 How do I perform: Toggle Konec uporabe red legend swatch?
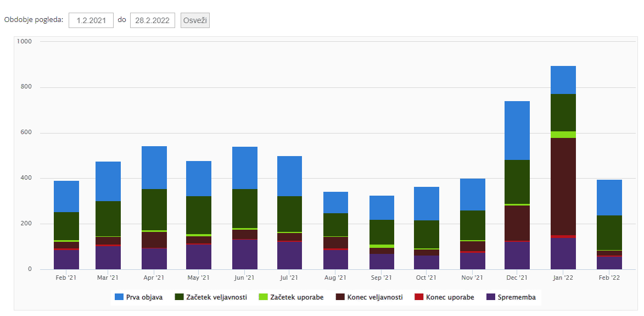[x=419, y=297]
